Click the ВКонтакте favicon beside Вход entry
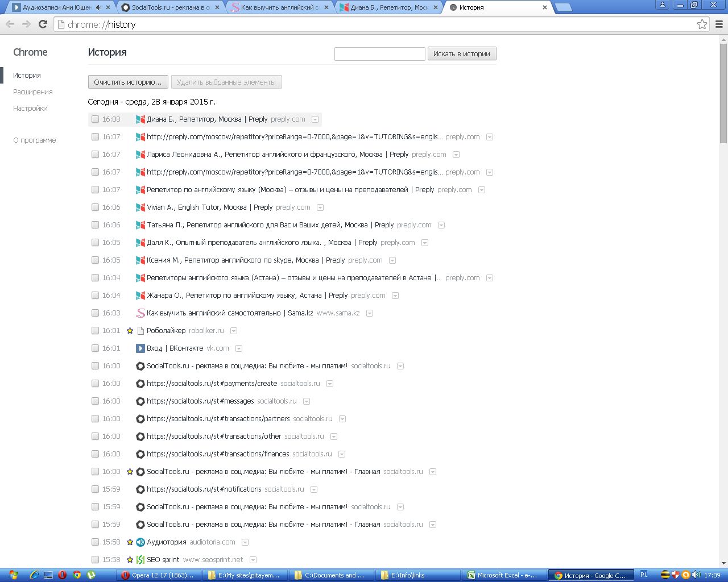 point(140,348)
